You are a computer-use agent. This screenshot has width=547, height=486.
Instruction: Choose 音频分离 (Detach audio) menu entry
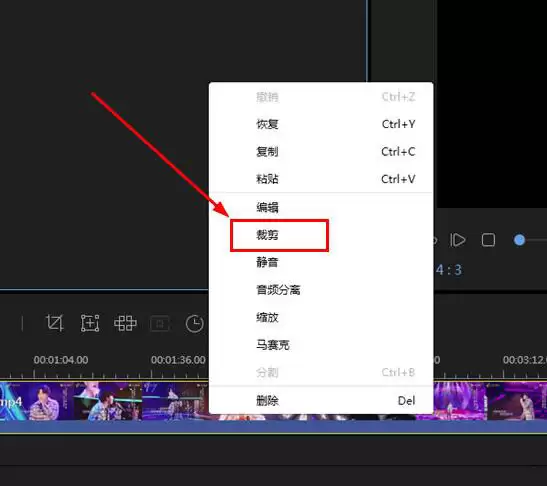(x=321, y=290)
